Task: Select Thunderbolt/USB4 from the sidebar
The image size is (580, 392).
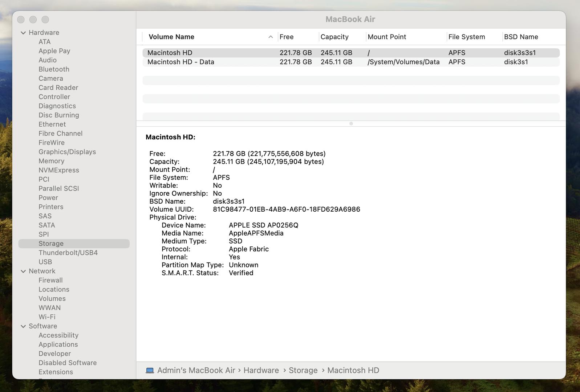Action: (x=68, y=253)
